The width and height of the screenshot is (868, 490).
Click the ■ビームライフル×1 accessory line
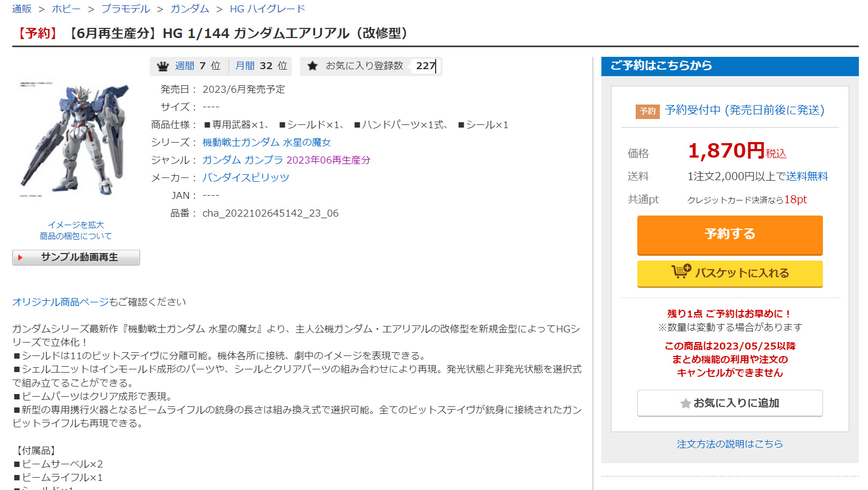click(57, 477)
